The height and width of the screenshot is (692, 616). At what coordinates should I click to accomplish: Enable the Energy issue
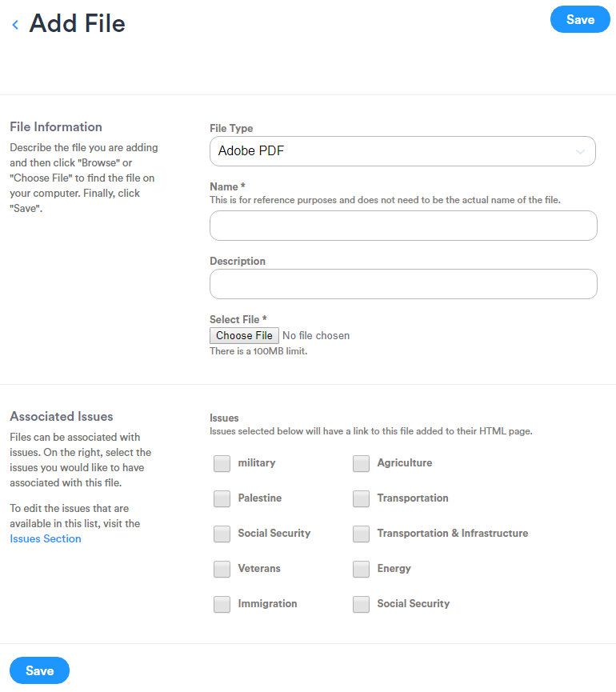[361, 569]
